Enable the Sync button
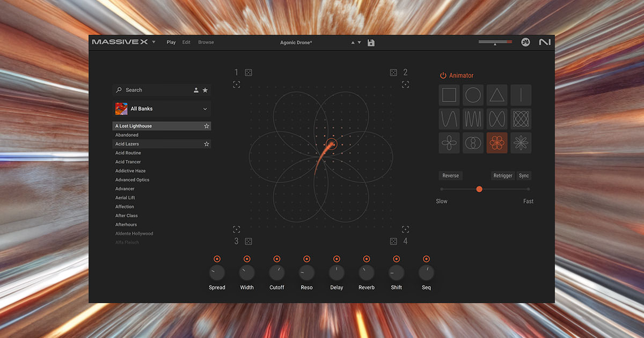 pos(524,175)
